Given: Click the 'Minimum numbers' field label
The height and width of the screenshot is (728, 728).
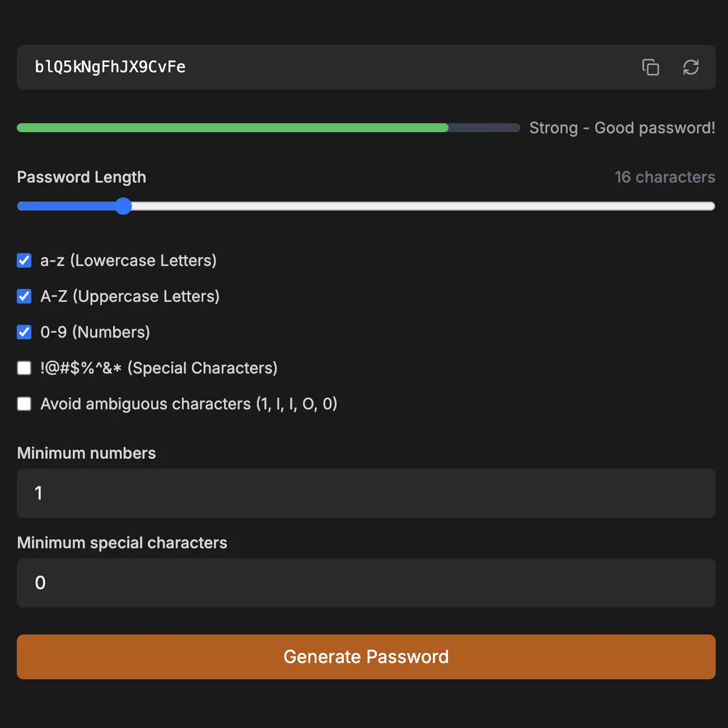Looking at the screenshot, I should point(86,453).
